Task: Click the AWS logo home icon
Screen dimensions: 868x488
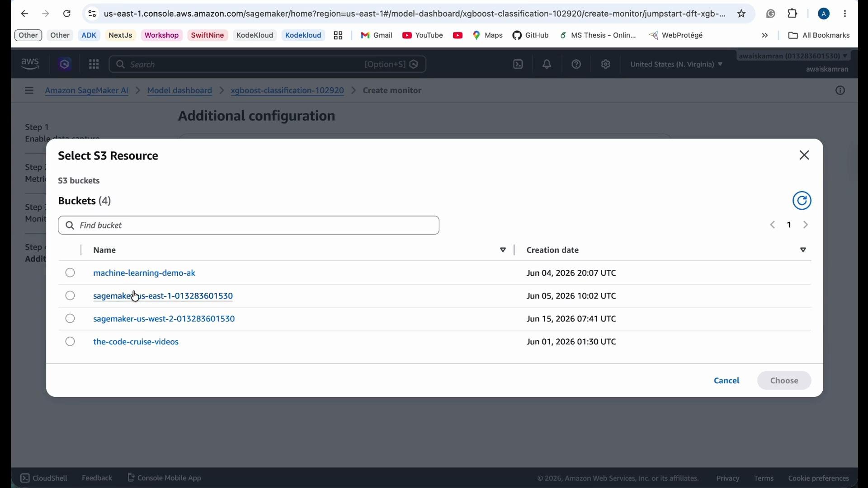Action: pos(30,65)
